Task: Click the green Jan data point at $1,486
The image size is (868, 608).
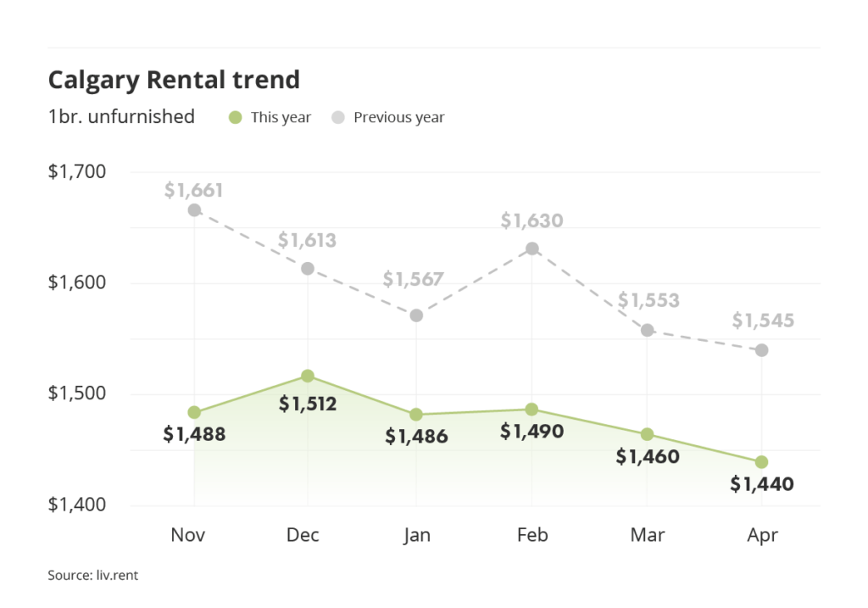Action: tap(416, 415)
